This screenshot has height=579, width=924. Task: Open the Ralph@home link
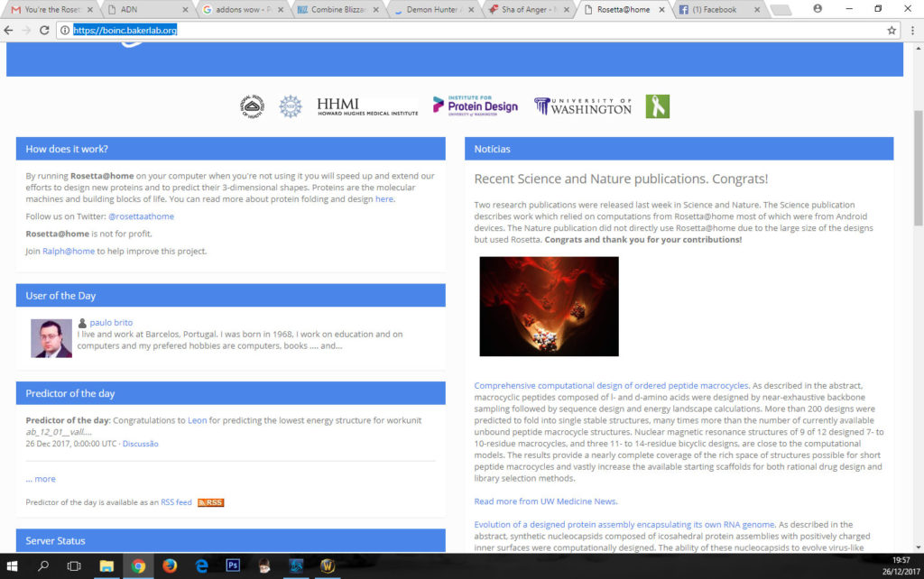click(69, 251)
